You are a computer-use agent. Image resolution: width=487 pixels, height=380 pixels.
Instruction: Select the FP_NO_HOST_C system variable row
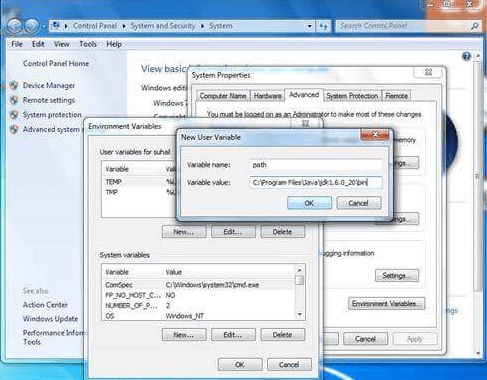199,295
